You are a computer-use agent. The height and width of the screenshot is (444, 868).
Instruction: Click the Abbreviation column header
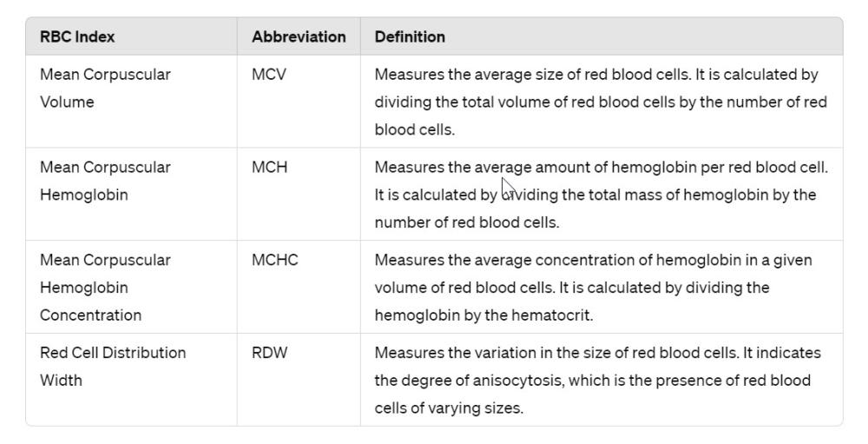click(x=299, y=36)
